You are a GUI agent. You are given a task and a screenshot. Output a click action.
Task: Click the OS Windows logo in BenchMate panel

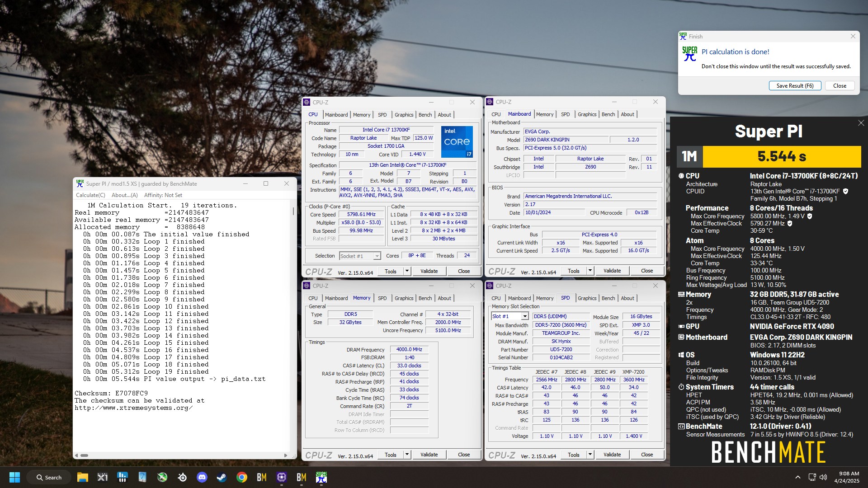[681, 355]
